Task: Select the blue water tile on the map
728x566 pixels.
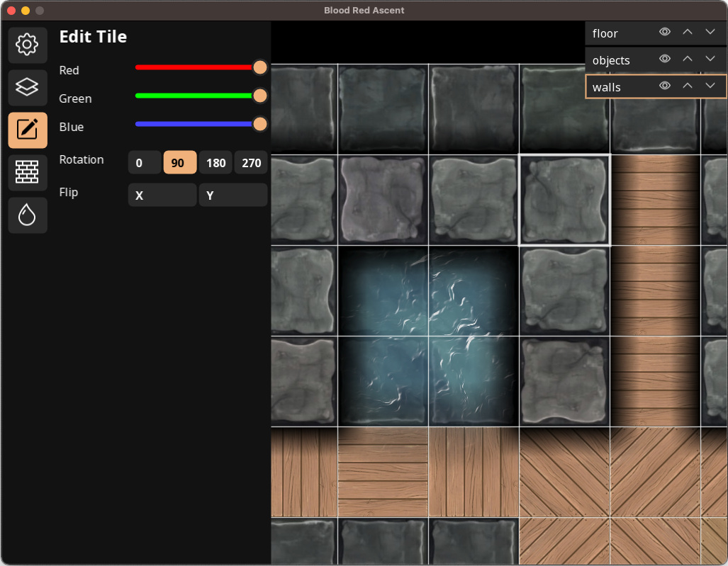Action: pos(428,336)
